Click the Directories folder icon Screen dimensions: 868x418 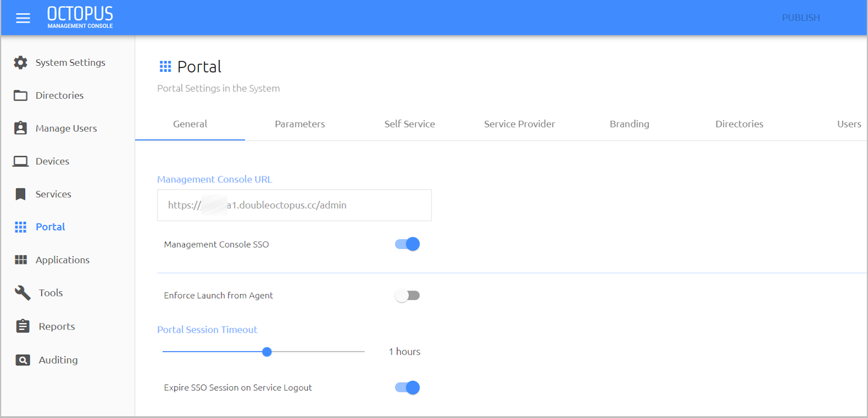click(x=21, y=95)
